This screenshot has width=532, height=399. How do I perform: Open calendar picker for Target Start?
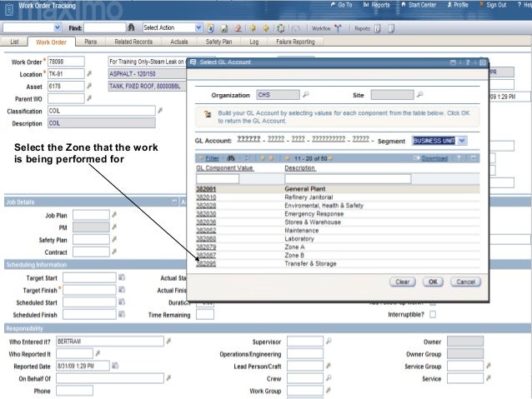pos(121,277)
